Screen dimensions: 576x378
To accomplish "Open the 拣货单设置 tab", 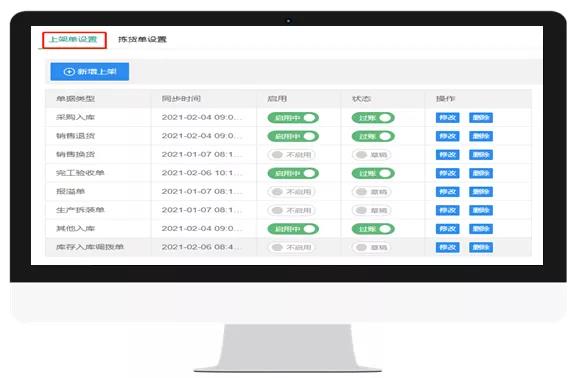I will [142, 39].
